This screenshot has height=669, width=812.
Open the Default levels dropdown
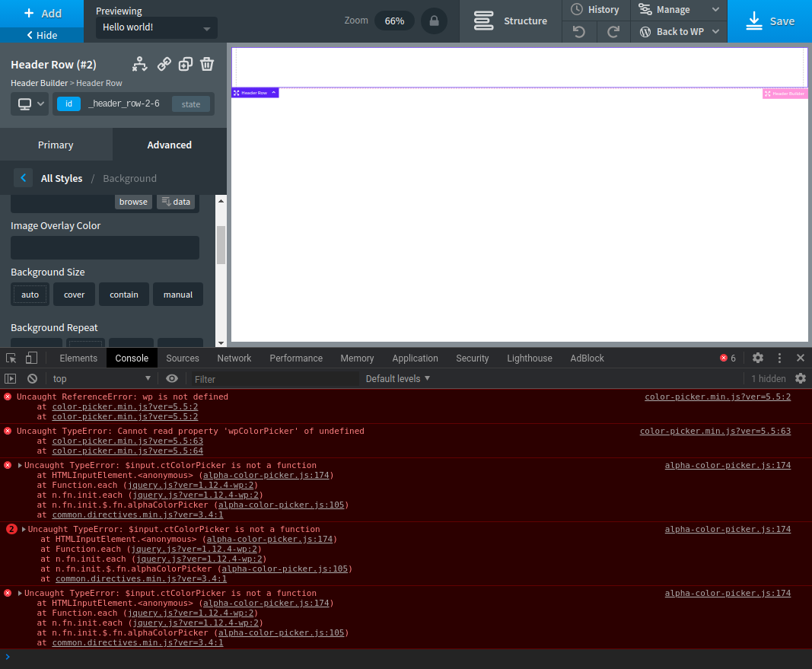tap(397, 378)
